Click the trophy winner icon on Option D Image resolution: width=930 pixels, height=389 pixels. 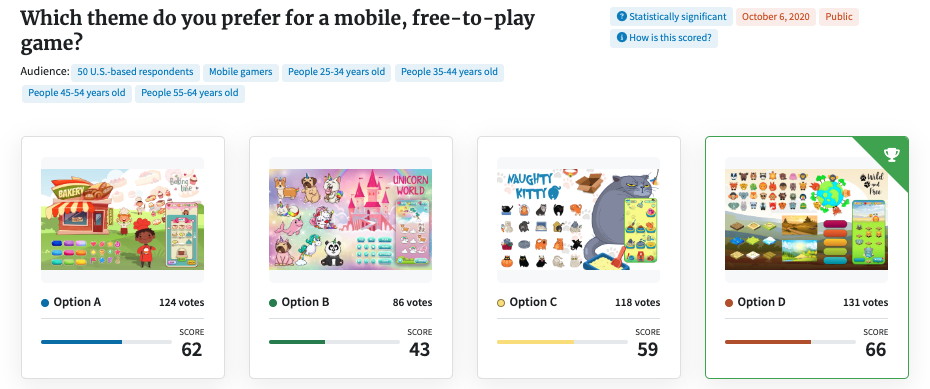tap(891, 155)
